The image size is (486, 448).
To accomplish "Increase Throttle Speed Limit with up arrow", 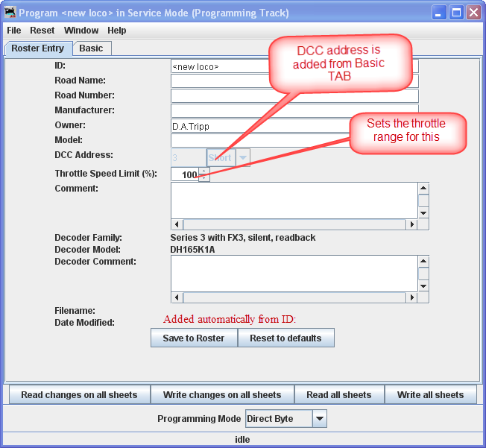I will tap(204, 171).
